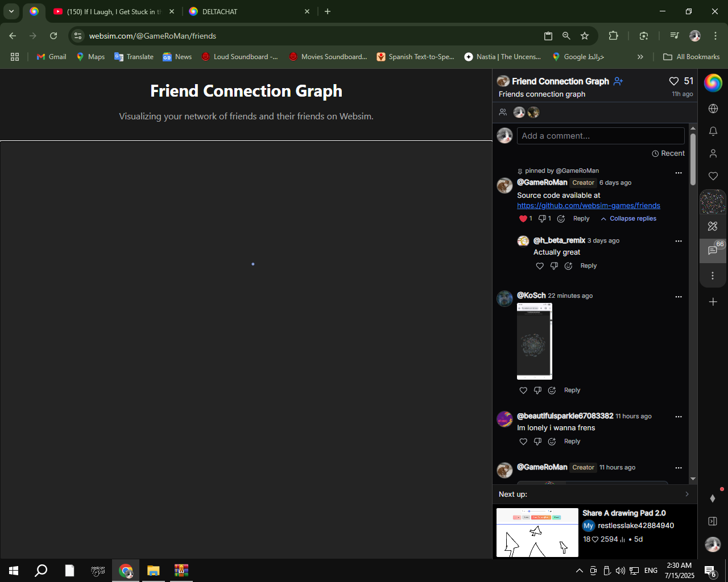Open liked projects via sidebar heart icon

713,176
